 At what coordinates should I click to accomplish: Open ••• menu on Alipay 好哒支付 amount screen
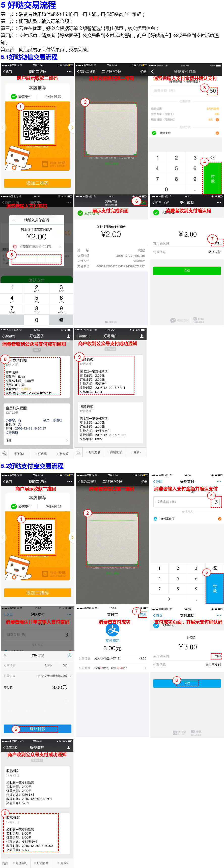[x=219, y=481]
